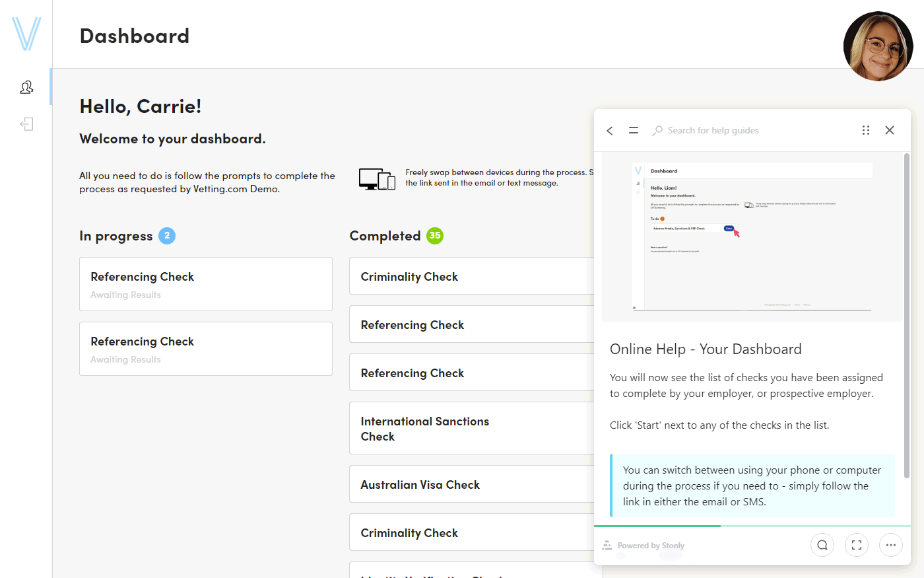Image resolution: width=924 pixels, height=578 pixels.
Task: Open first in-progress Referencing Check
Action: click(x=206, y=284)
